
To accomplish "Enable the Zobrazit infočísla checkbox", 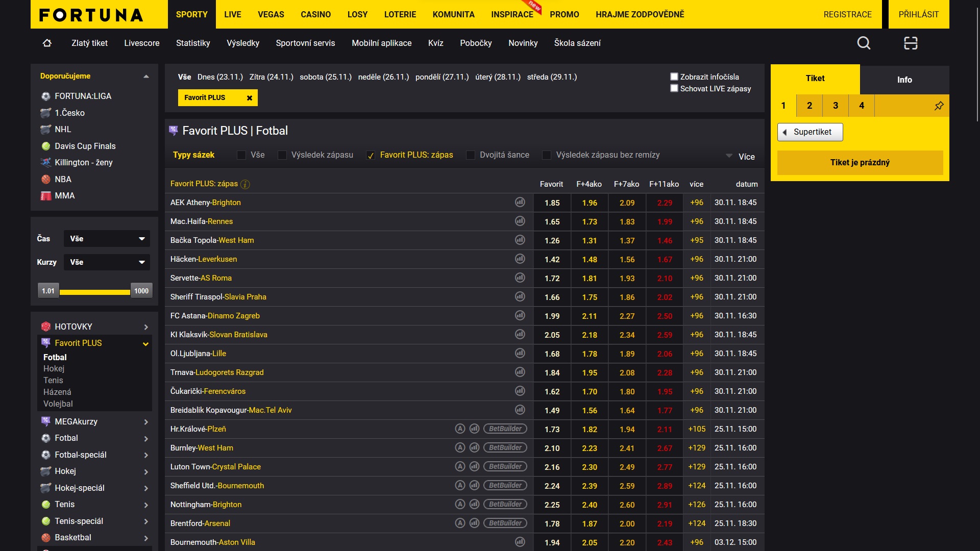I will (x=674, y=77).
